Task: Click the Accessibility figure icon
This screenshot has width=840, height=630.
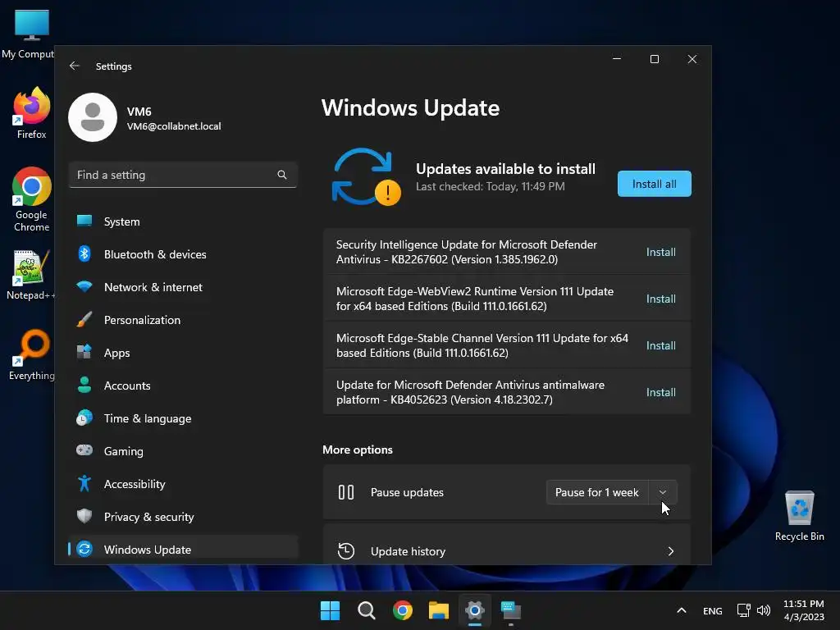Action: click(x=84, y=483)
